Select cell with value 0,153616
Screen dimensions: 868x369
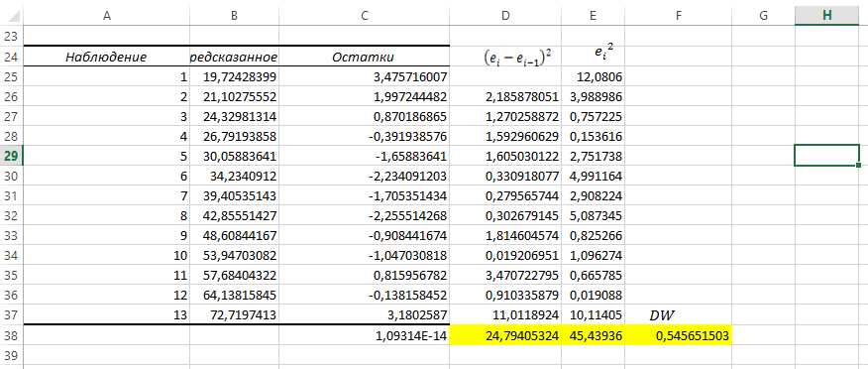593,136
